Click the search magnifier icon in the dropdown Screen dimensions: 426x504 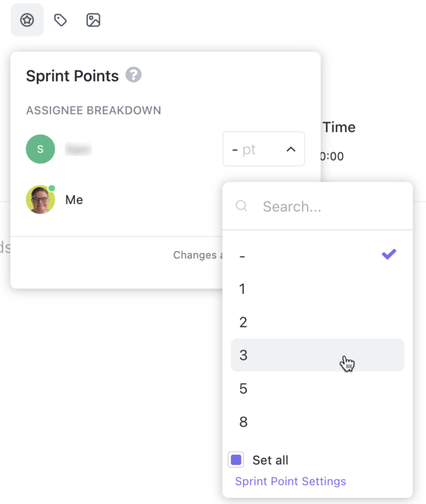[241, 206]
